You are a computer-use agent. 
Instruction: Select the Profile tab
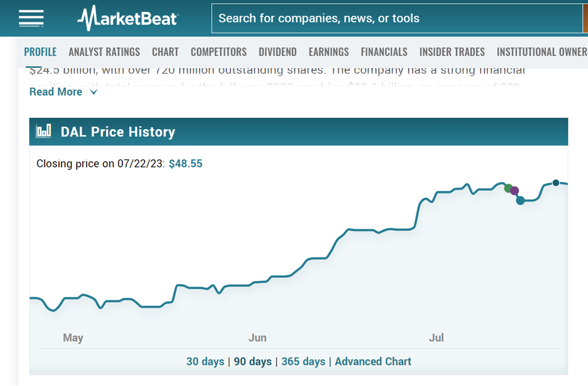(40, 52)
